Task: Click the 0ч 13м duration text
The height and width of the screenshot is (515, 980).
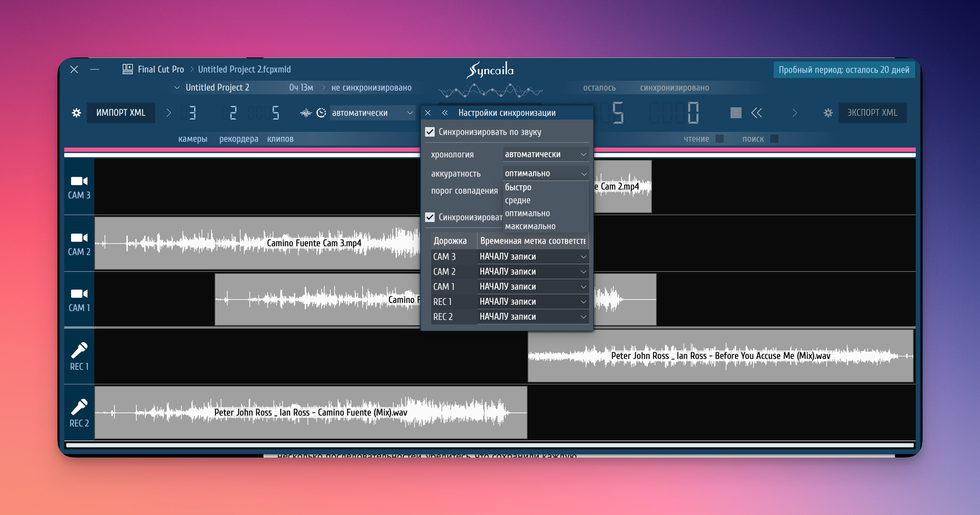Action: 301,88
